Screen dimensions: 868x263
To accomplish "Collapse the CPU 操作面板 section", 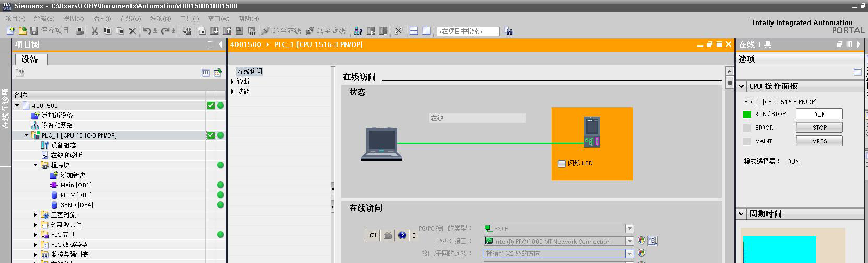I will click(741, 86).
